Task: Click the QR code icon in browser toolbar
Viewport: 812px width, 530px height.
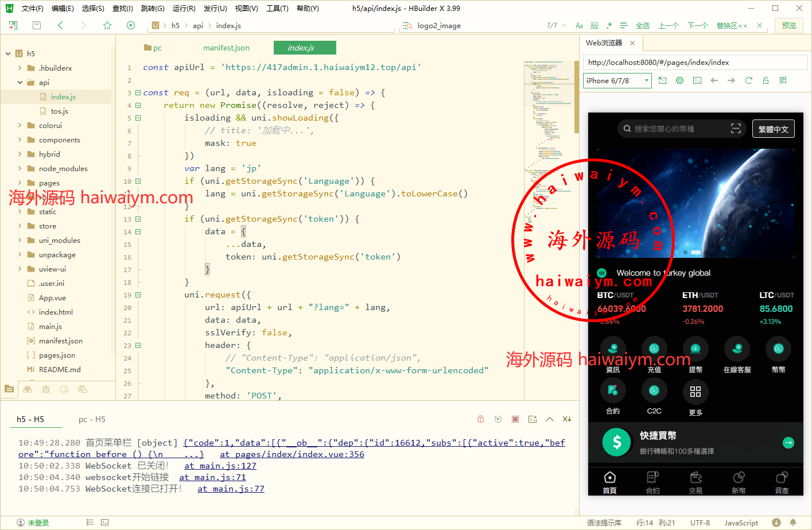Action: coord(783,80)
